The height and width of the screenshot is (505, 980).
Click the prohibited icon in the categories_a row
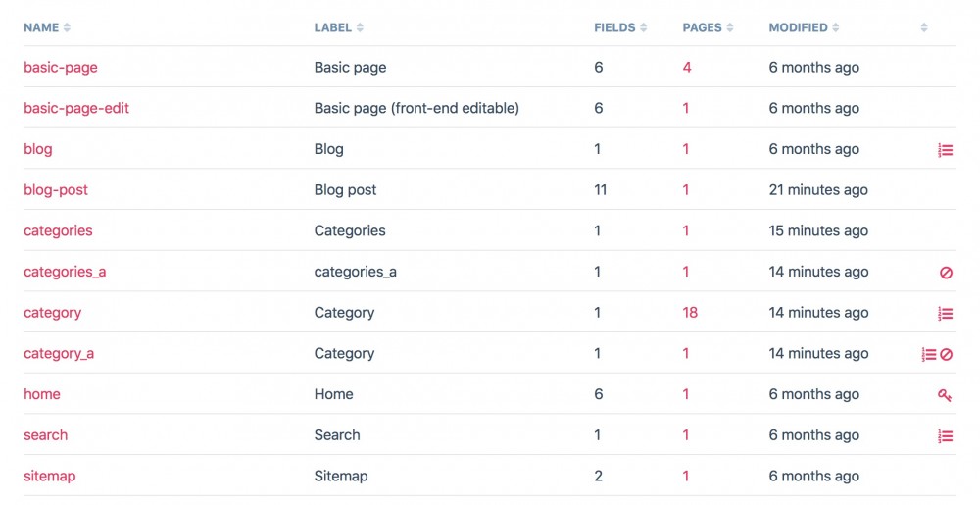coord(946,273)
